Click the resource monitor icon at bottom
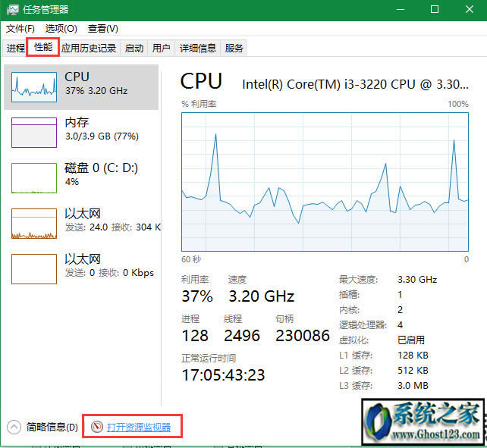This screenshot has width=487, height=448. click(x=96, y=428)
